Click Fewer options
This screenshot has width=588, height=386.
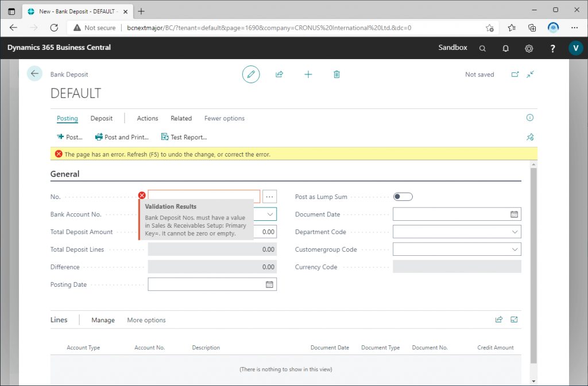tap(225, 118)
